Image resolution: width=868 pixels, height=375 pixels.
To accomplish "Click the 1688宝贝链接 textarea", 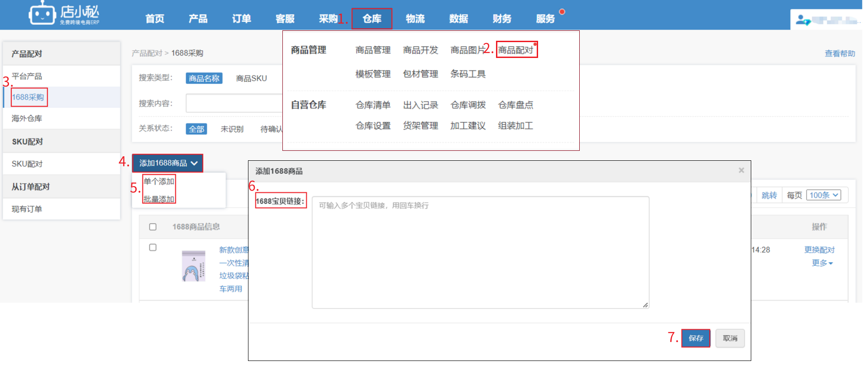I will point(481,252).
